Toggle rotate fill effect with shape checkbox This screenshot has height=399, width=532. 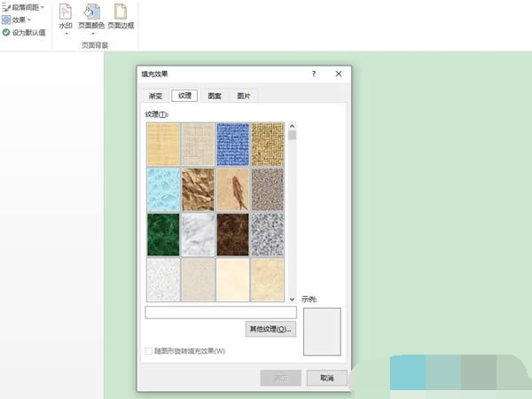(x=148, y=351)
